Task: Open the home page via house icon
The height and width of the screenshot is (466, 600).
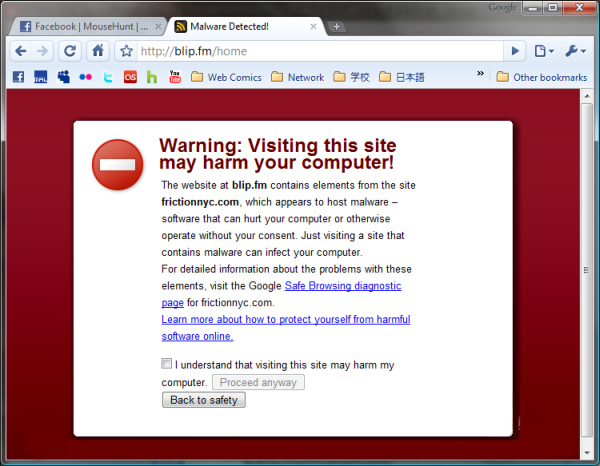Action: click(x=98, y=51)
